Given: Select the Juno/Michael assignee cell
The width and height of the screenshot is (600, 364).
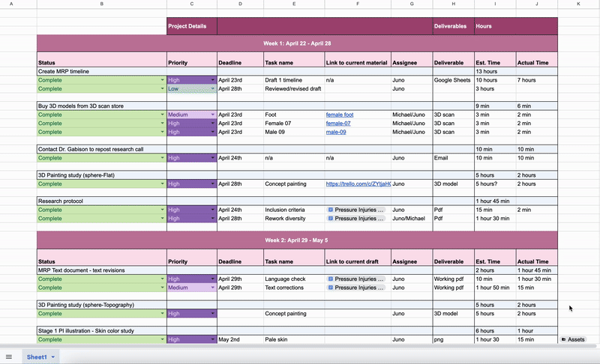Looking at the screenshot, I should (412, 219).
